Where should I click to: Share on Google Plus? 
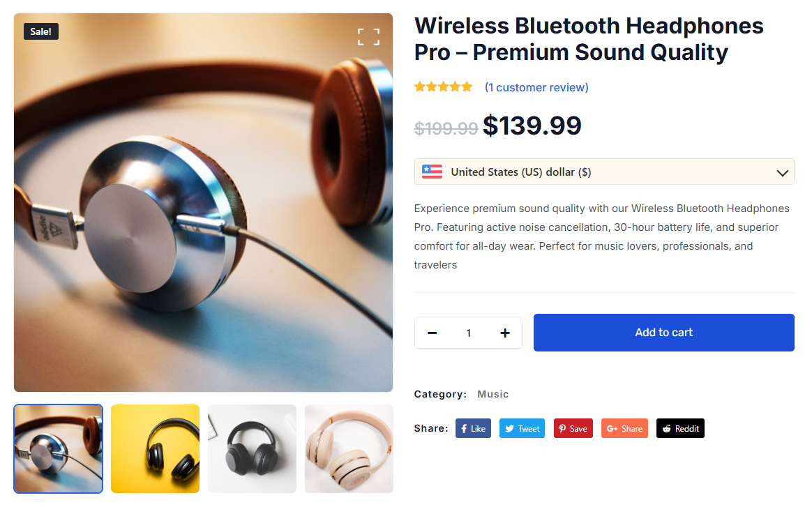point(624,428)
